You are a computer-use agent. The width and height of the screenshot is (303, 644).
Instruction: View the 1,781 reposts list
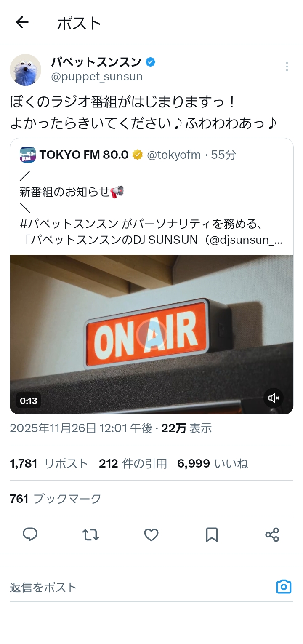click(49, 464)
